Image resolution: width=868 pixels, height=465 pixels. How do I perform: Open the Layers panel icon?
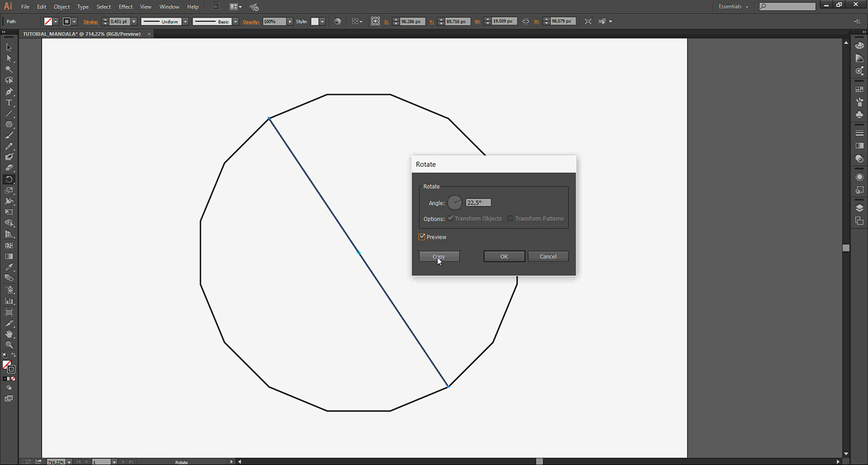point(859,208)
